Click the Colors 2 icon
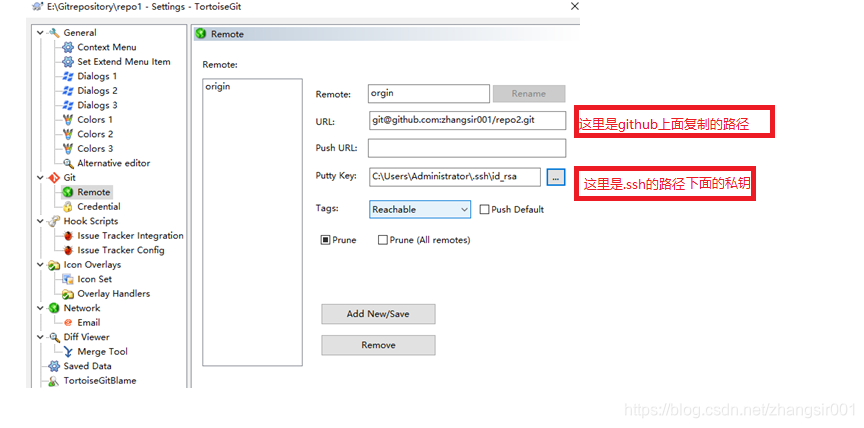Image resolution: width=864 pixels, height=428 pixels. (x=68, y=134)
